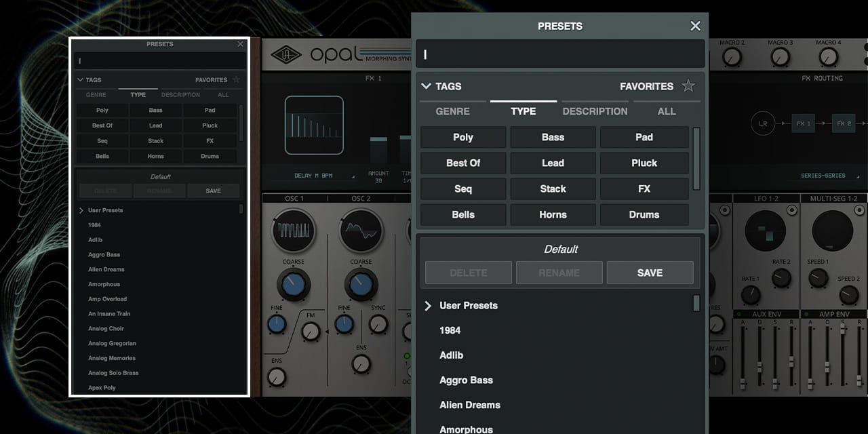The image size is (868, 434).
Task: Switch to Genre tab in small panel
Action: click(x=96, y=95)
